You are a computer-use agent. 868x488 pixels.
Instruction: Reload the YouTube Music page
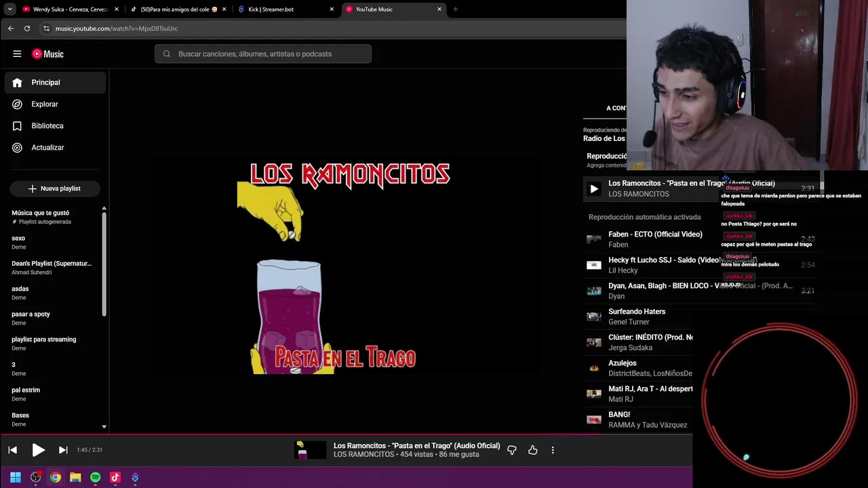27,28
